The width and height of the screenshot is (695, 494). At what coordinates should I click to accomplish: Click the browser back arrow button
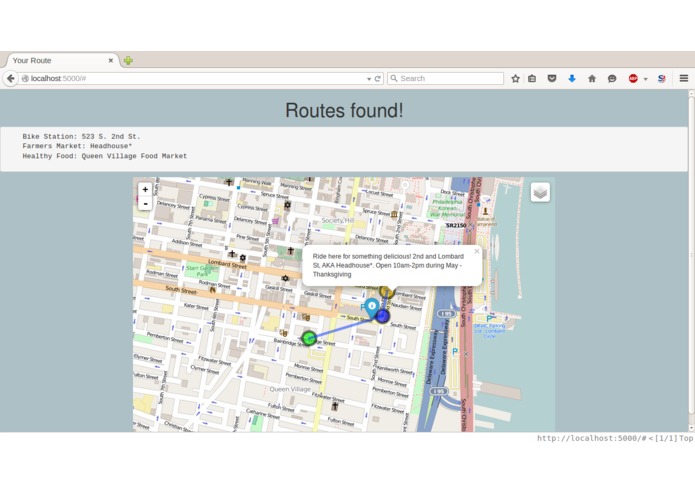click(x=11, y=78)
